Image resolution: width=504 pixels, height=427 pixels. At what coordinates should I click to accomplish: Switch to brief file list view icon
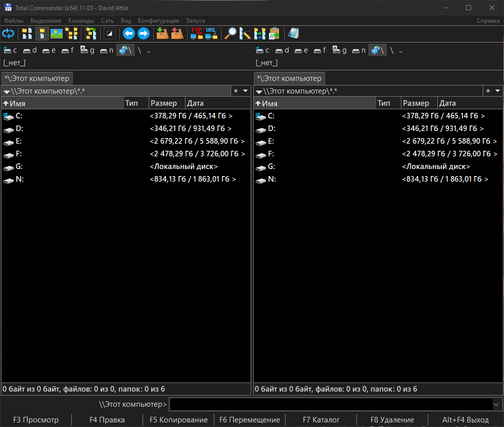pos(27,33)
